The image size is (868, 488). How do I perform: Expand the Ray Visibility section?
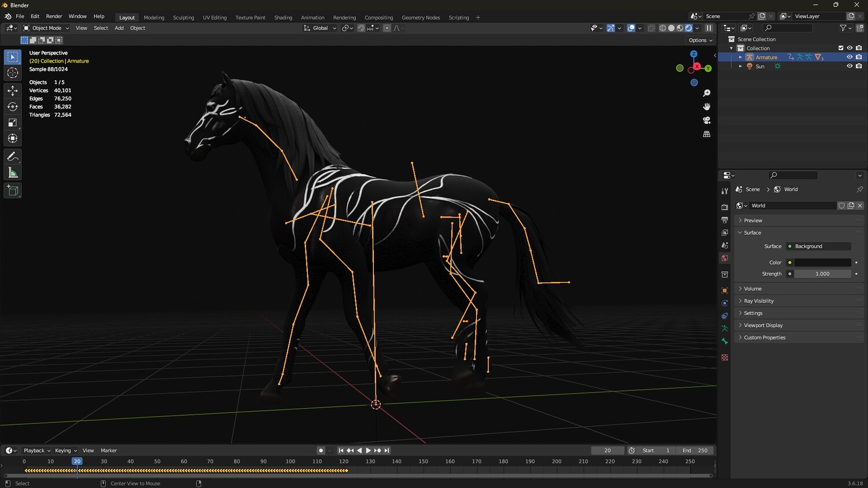758,301
